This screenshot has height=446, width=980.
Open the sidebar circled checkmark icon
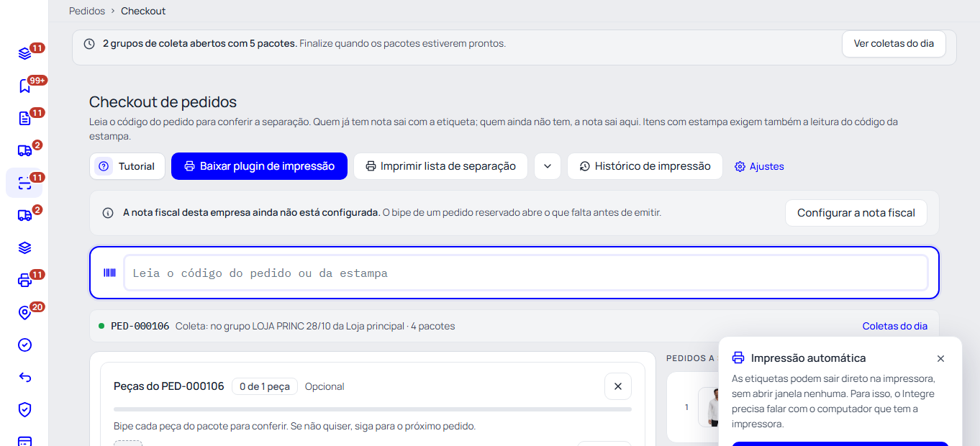24,345
